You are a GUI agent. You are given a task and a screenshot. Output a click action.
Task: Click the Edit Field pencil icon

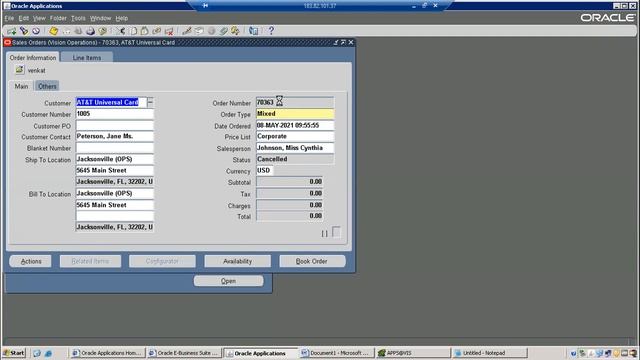click(187, 31)
